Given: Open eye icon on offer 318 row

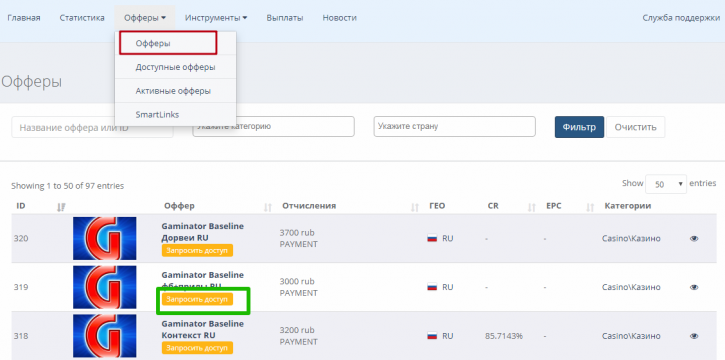Looking at the screenshot, I should (694, 336).
